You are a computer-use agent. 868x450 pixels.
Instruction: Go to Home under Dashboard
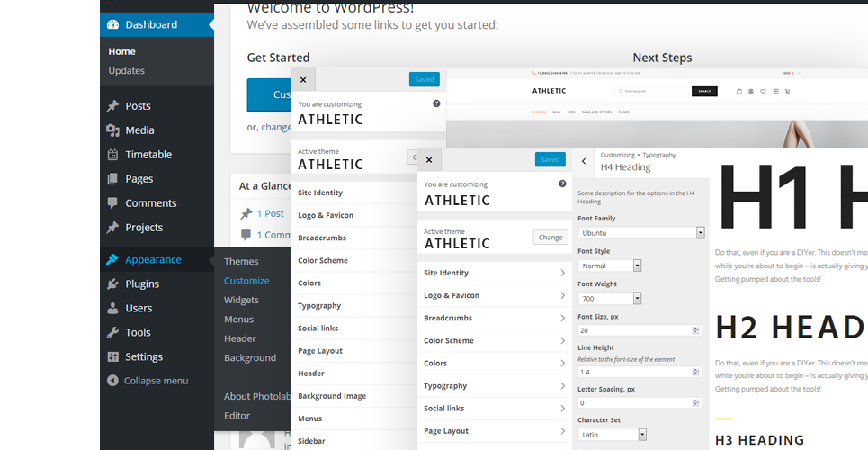(121, 51)
